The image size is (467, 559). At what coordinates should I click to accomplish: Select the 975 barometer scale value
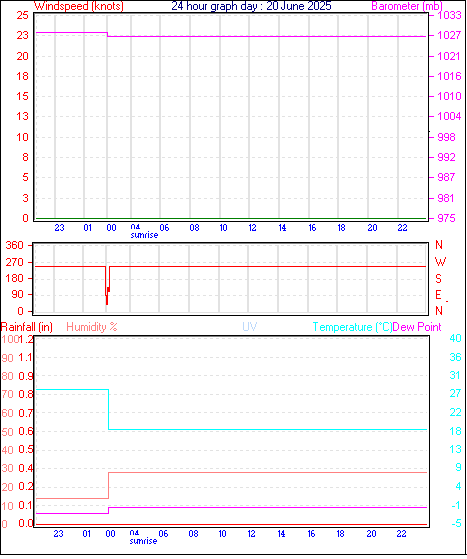(446, 218)
